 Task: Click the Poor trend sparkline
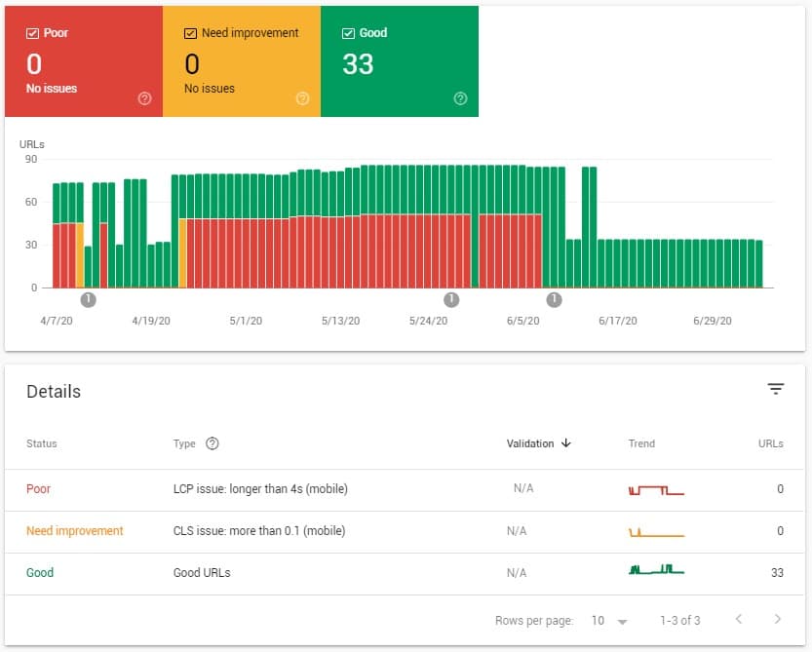[656, 490]
